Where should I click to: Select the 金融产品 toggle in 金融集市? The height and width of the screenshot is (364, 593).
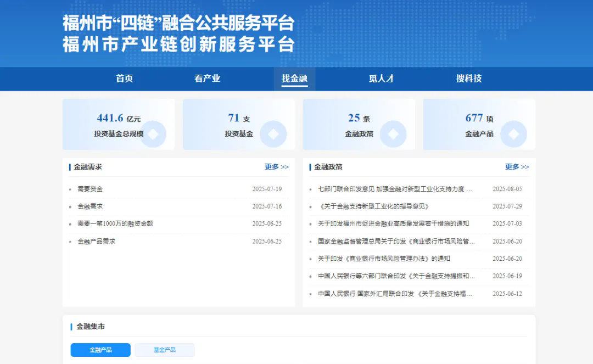click(x=100, y=350)
